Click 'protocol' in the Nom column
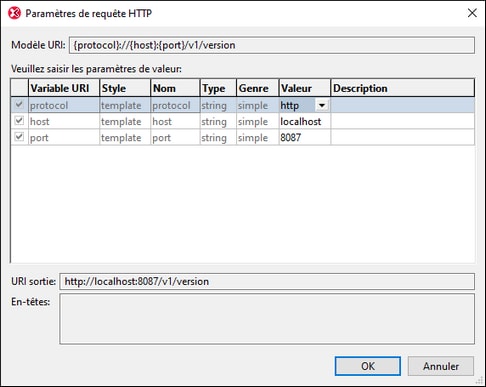Image resolution: width=486 pixels, height=387 pixels. [x=175, y=105]
